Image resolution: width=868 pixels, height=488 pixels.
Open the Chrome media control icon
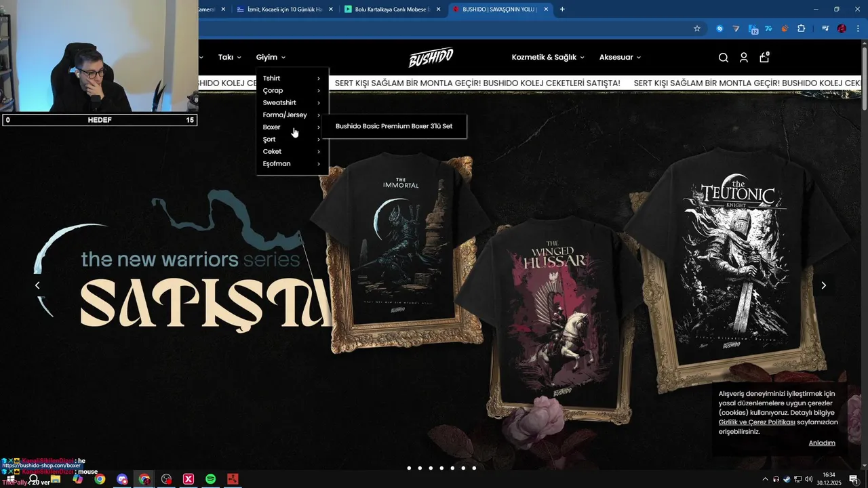click(x=825, y=28)
